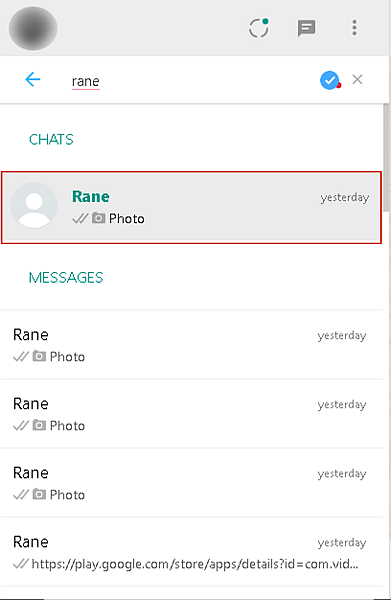Click the MESSAGES section header
Image resolution: width=391 pixels, height=600 pixels.
66,278
